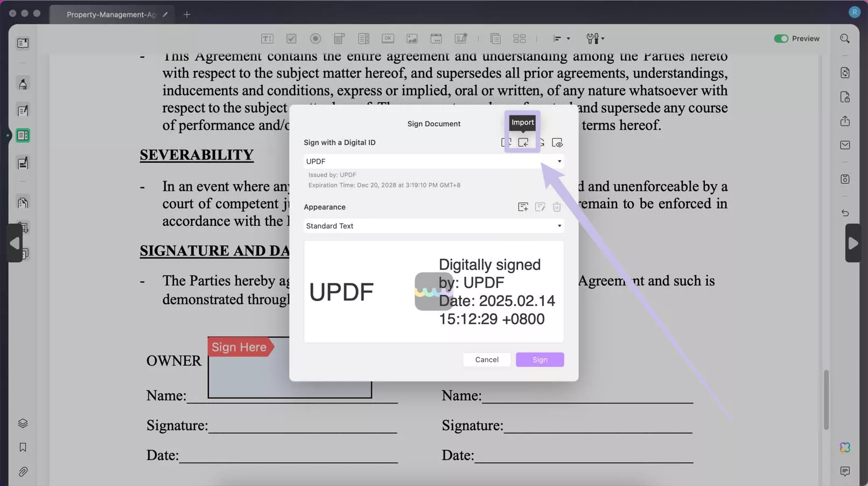The height and width of the screenshot is (486, 868).
Task: Click the Undo arrow in right sidebar
Action: tap(845, 213)
